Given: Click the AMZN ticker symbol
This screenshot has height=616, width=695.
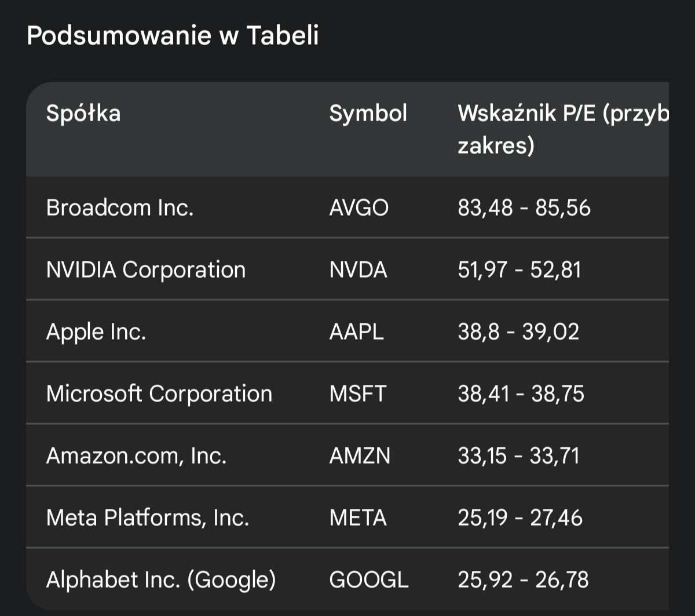Looking at the screenshot, I should 360,455.
